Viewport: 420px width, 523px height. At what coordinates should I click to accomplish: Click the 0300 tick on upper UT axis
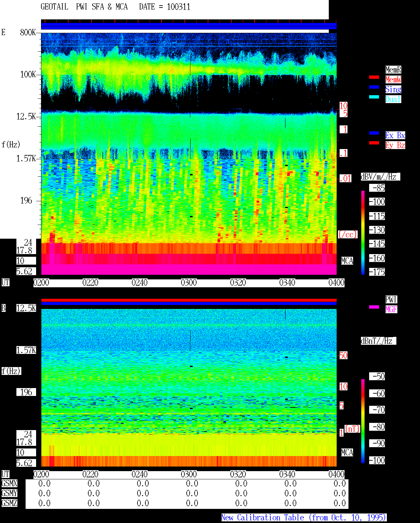189,283
